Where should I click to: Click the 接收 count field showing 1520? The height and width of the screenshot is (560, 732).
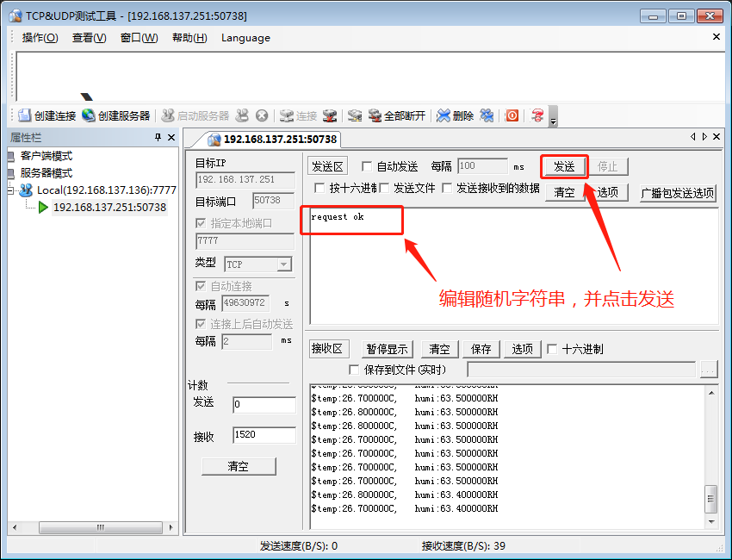point(264,435)
